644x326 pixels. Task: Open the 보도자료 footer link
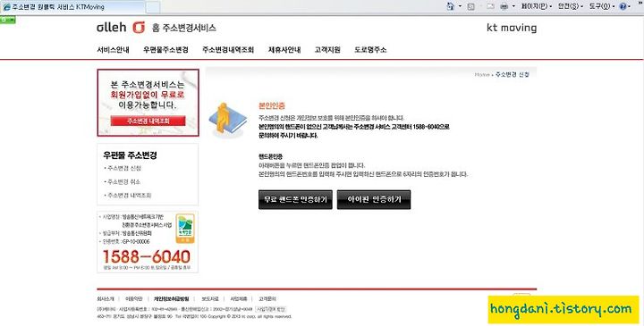coord(210,299)
